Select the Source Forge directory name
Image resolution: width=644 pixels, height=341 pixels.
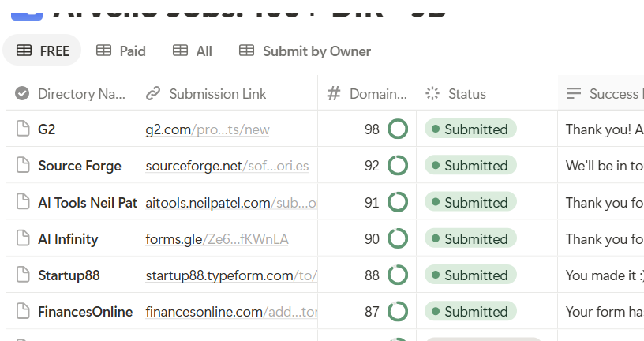[80, 166]
